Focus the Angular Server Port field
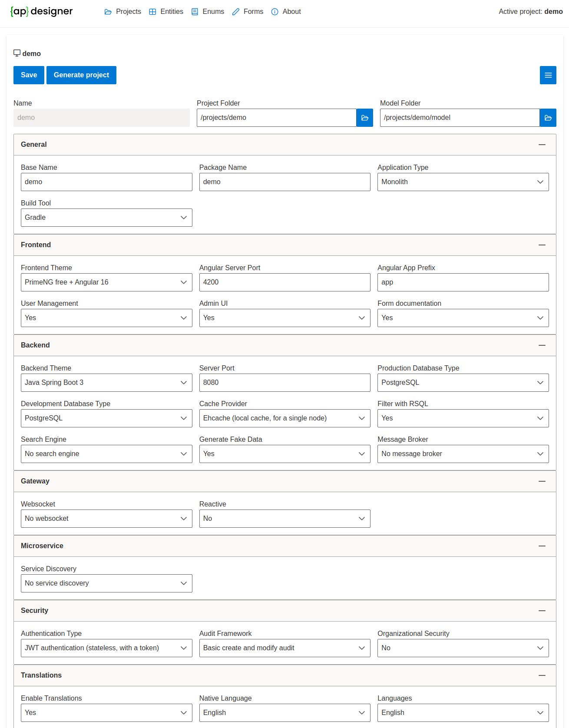 [x=284, y=282]
